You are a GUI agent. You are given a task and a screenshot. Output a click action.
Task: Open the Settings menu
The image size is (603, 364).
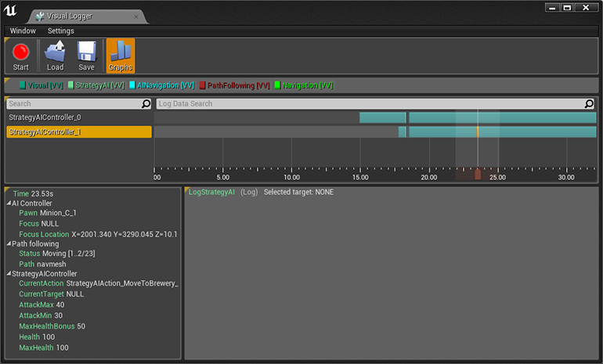(61, 31)
